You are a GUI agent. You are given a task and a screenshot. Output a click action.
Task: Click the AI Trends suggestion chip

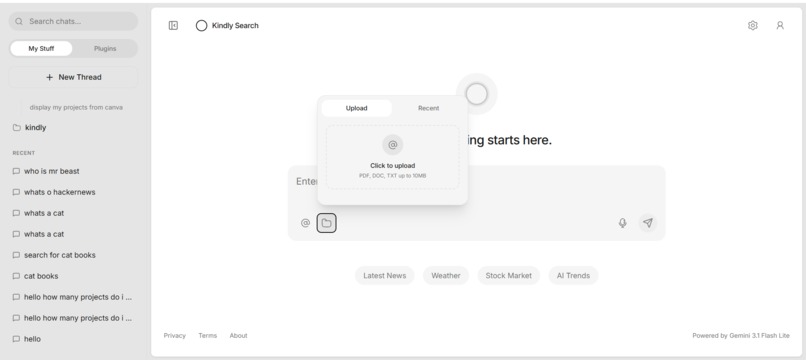[573, 276]
